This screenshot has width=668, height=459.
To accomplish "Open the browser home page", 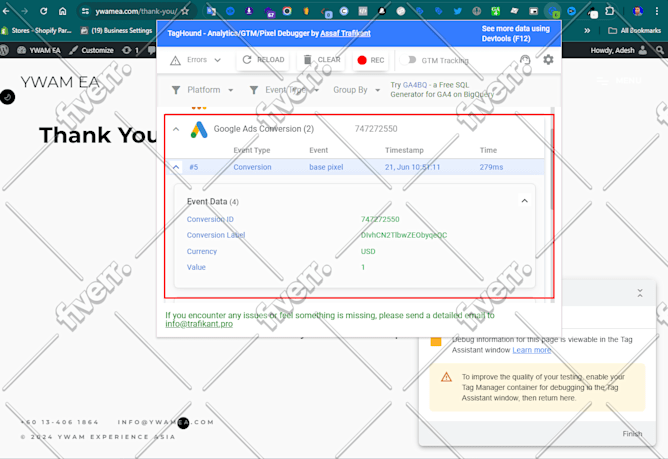I will tap(62, 11).
